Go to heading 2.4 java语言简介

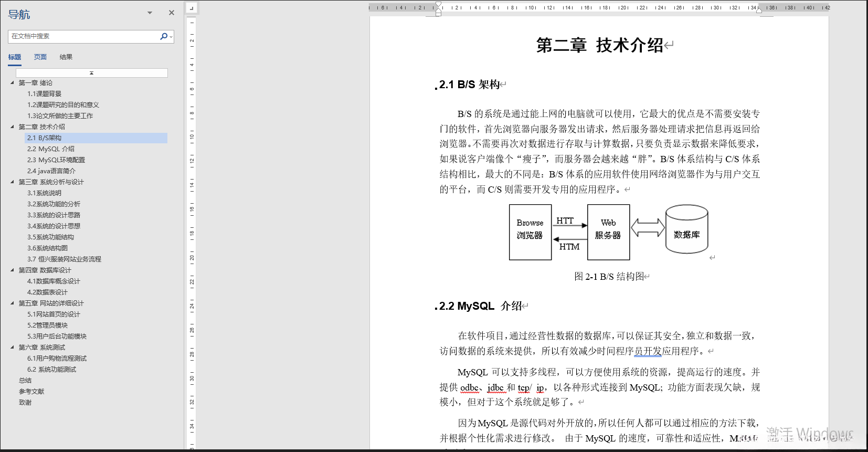click(51, 171)
